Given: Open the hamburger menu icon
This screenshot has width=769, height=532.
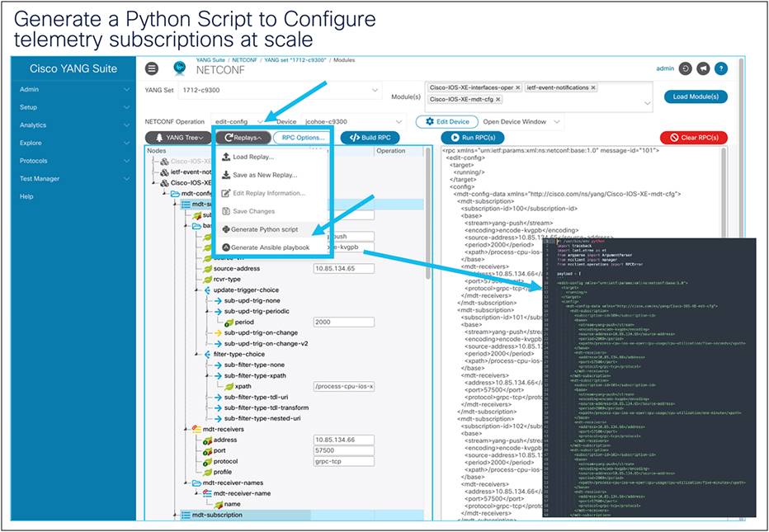Looking at the screenshot, I should pyautogui.click(x=152, y=68).
